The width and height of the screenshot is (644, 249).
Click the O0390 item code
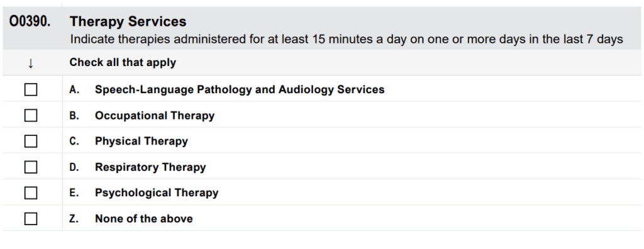pos(30,21)
